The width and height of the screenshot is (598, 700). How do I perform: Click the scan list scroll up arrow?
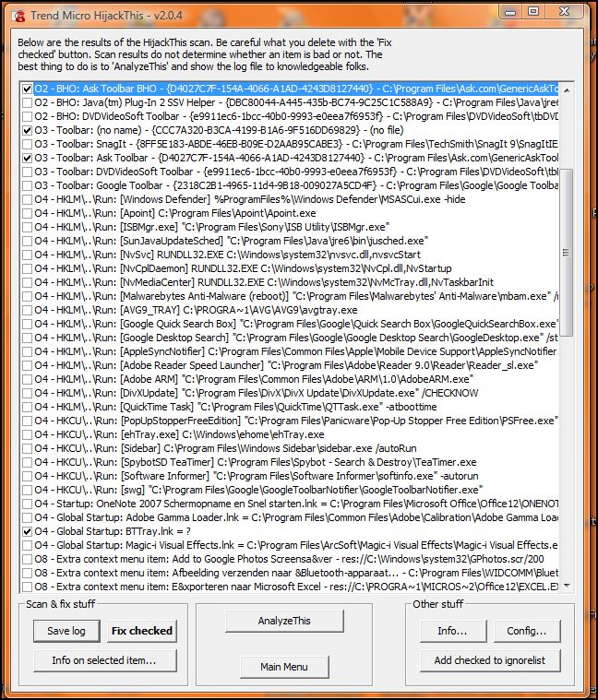567,90
